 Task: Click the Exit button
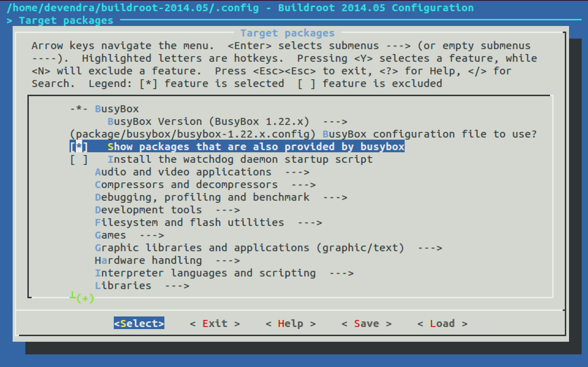point(215,323)
